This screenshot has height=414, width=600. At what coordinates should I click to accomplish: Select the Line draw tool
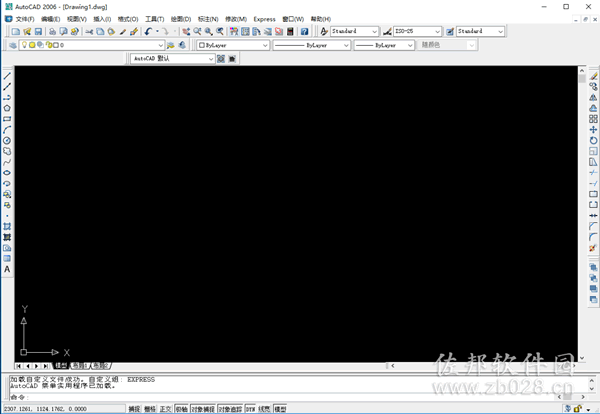[7, 76]
